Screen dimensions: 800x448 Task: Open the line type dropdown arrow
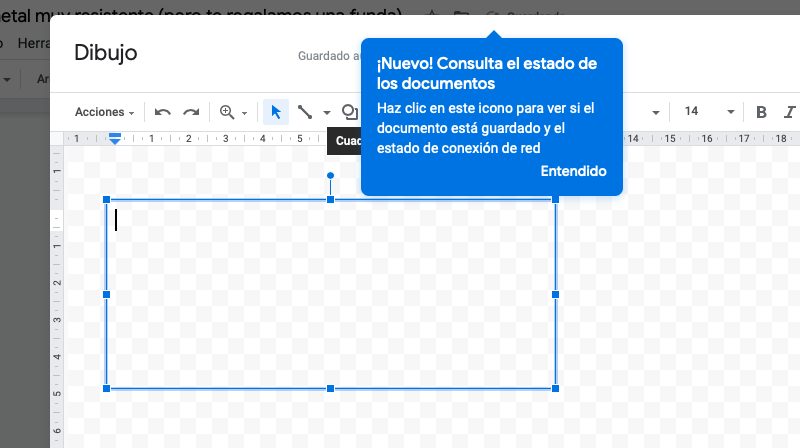(326, 113)
